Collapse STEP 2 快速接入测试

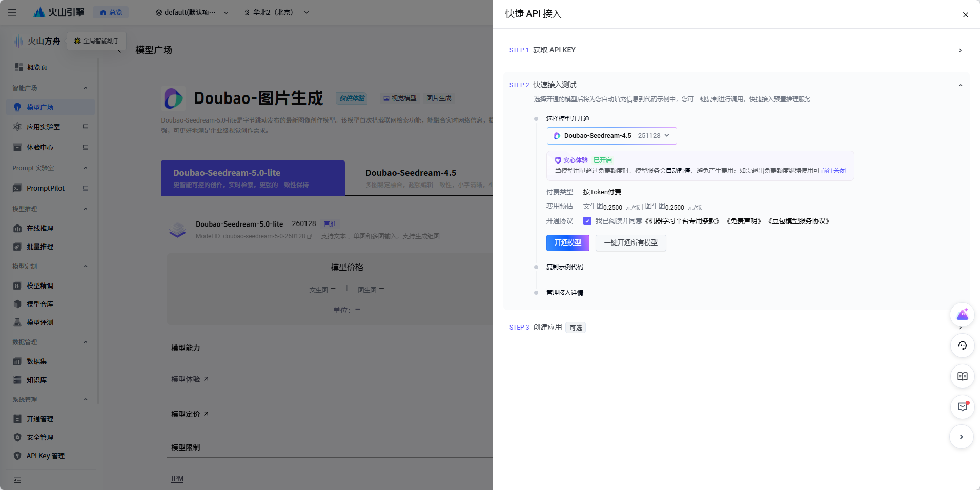click(961, 85)
